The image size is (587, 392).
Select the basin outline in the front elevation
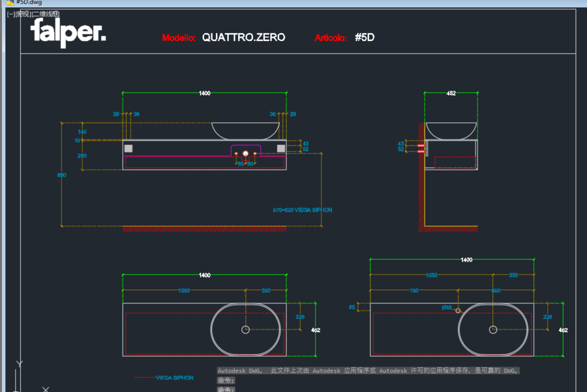(x=245, y=130)
